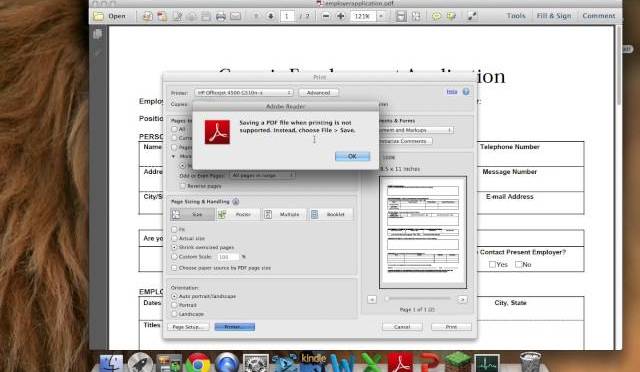Image resolution: width=640 pixels, height=372 pixels.
Task: Toggle the Reverse pages checkbox
Action: tap(182, 186)
